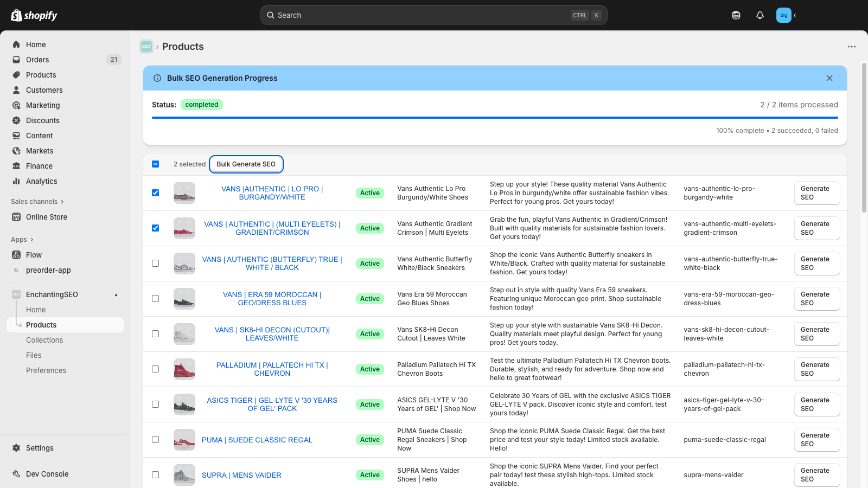Open the PUMA SUEDE CLASSIC REGAL product link
This screenshot has height=488, width=868.
pyautogui.click(x=257, y=440)
